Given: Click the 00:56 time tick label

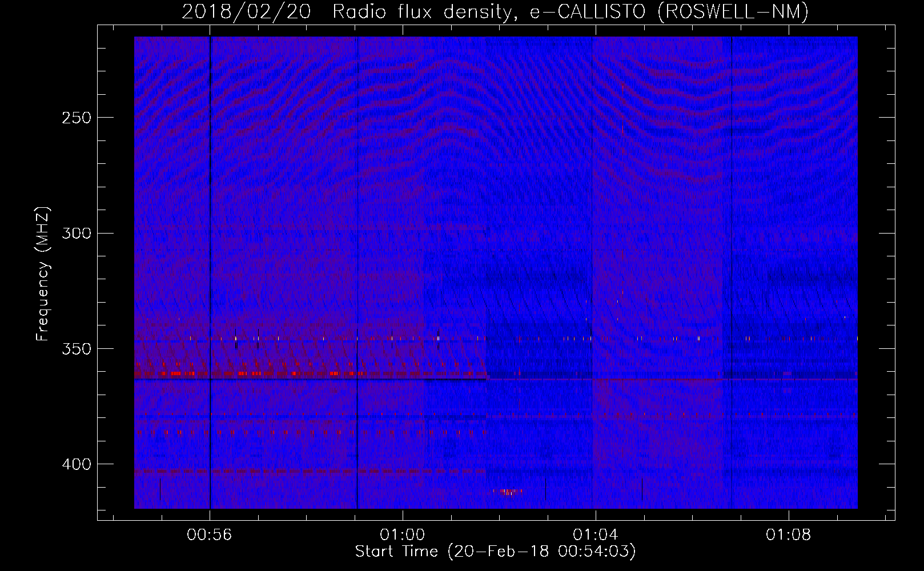Looking at the screenshot, I should (210, 535).
